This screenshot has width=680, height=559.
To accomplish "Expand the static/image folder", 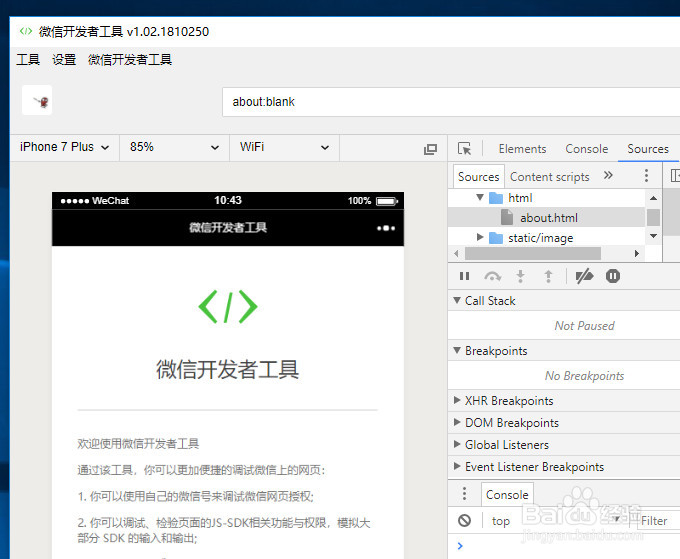I will 480,237.
